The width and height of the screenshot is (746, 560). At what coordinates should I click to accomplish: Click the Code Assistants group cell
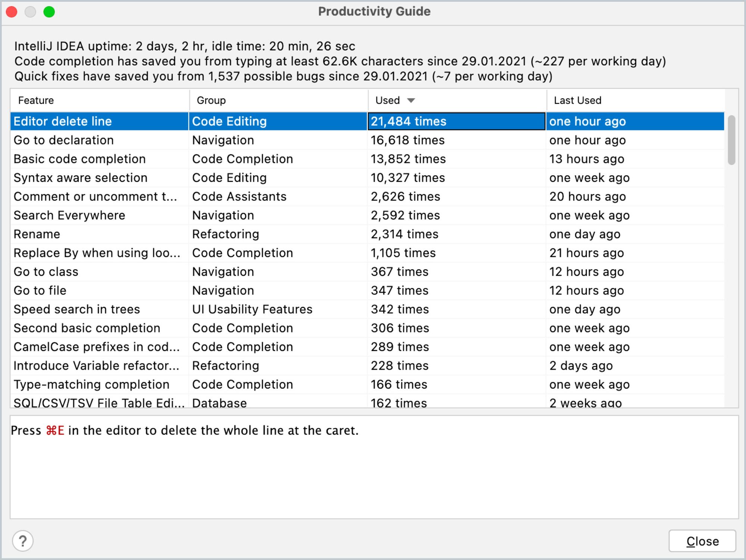278,196
